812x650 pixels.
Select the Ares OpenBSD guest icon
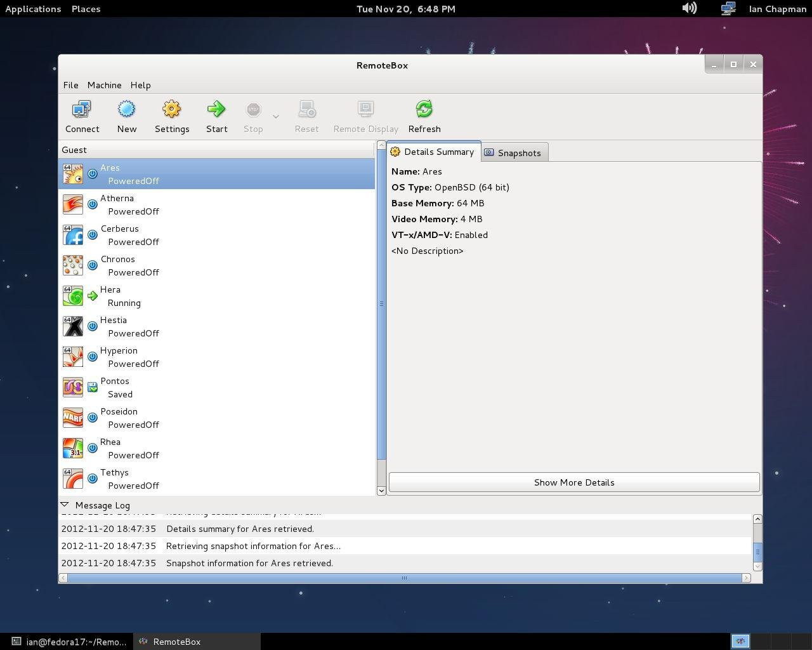click(x=73, y=174)
